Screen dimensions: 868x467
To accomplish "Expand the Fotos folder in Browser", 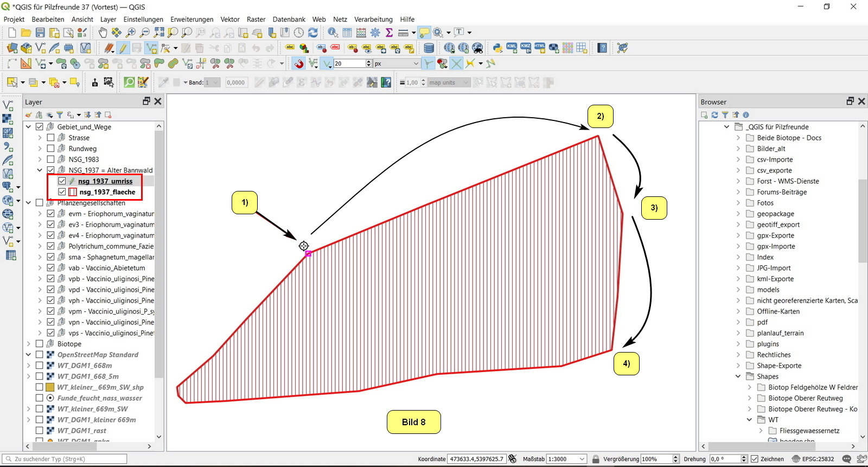I will point(738,203).
